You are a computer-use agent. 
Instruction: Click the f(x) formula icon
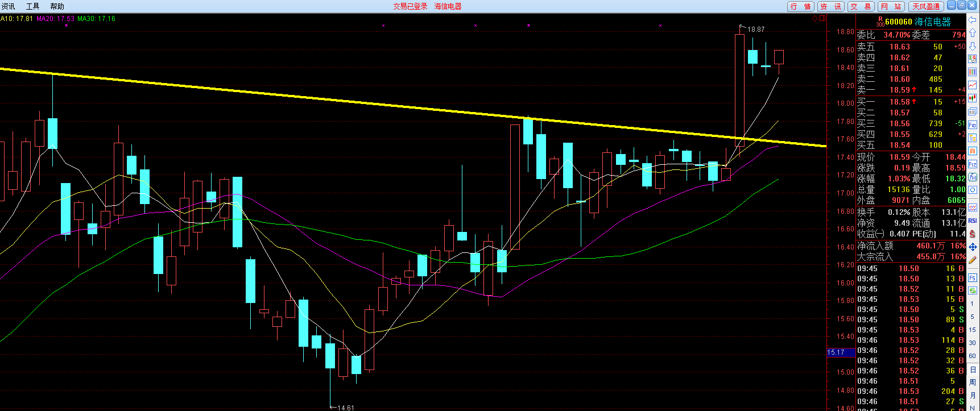[973, 177]
